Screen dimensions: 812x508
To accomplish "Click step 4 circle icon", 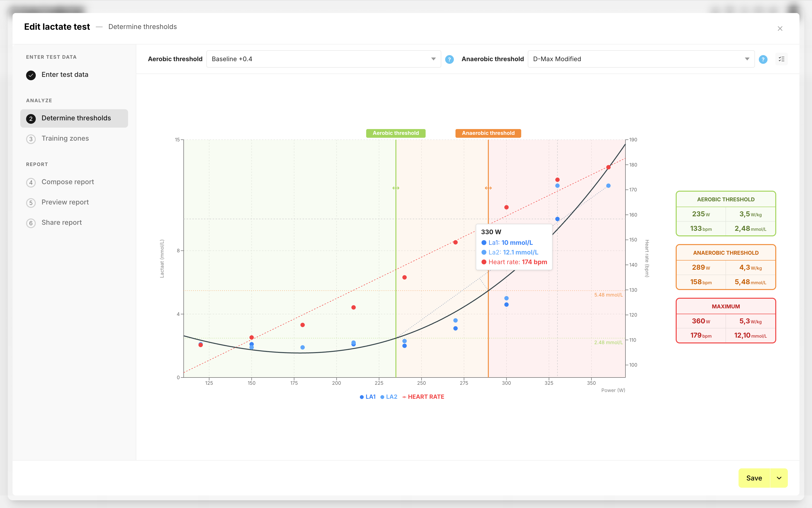I will (x=31, y=182).
